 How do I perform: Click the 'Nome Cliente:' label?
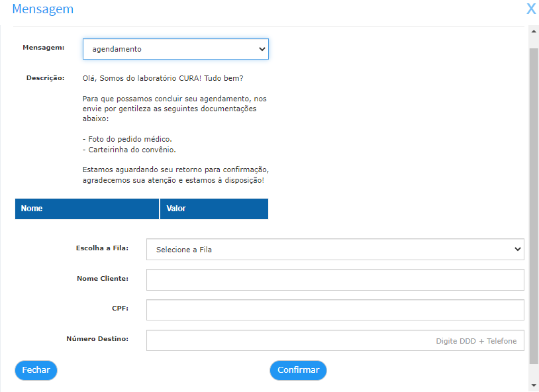[103, 279]
